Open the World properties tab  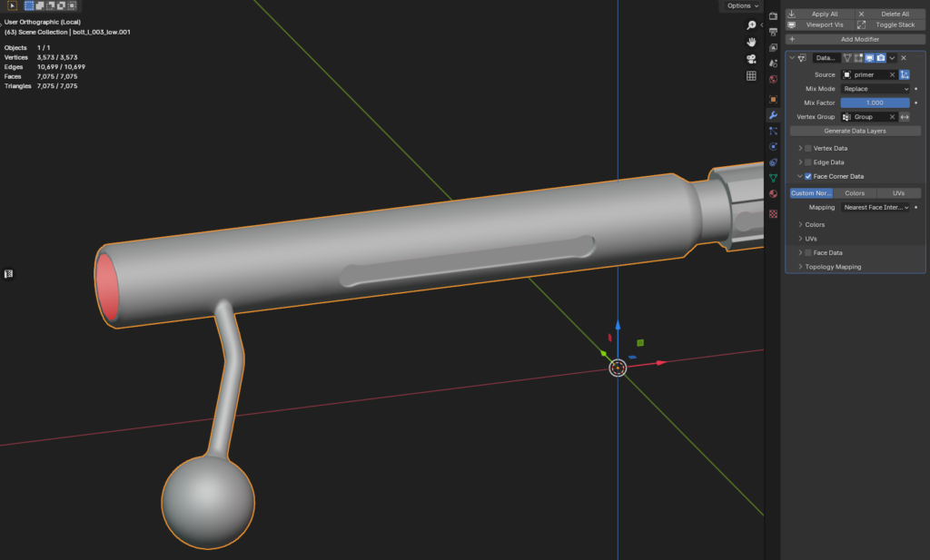[773, 79]
